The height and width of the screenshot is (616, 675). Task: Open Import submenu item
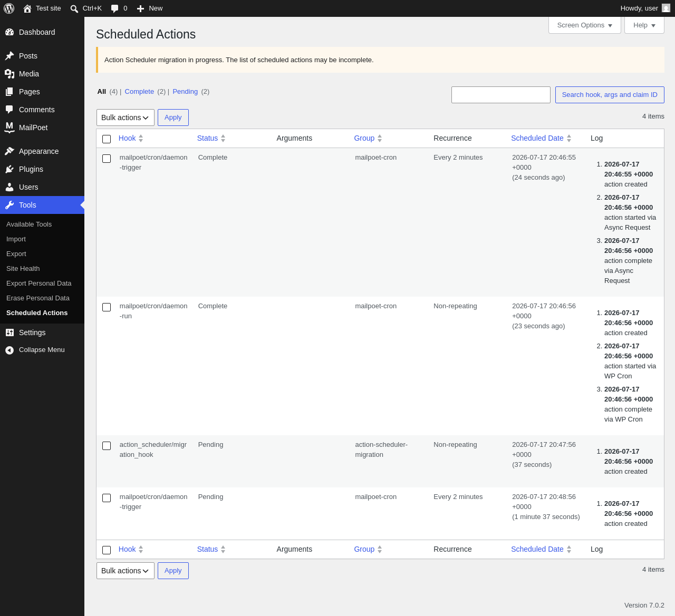(16, 239)
